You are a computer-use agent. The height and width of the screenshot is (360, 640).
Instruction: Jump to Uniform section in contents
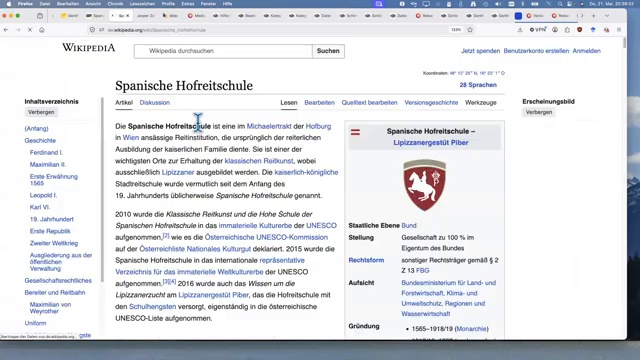pyautogui.click(x=35, y=323)
